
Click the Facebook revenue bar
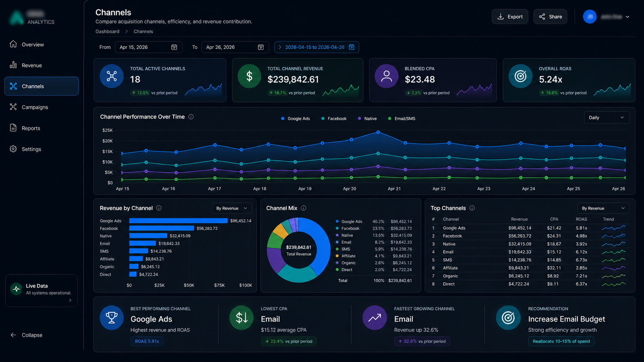coord(162,229)
